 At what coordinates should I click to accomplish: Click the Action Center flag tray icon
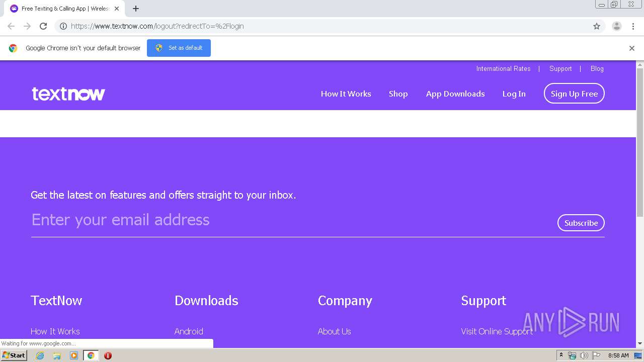pos(596,355)
